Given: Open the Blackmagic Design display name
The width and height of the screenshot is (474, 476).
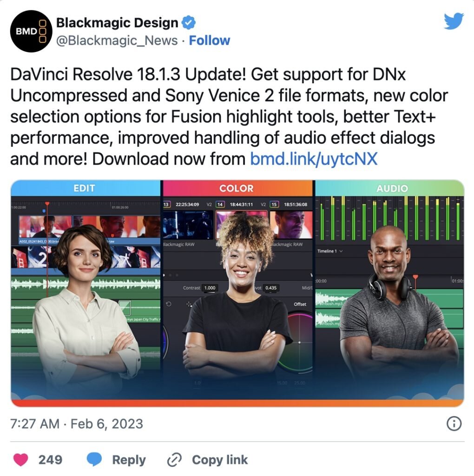Looking at the screenshot, I should pyautogui.click(x=117, y=23).
